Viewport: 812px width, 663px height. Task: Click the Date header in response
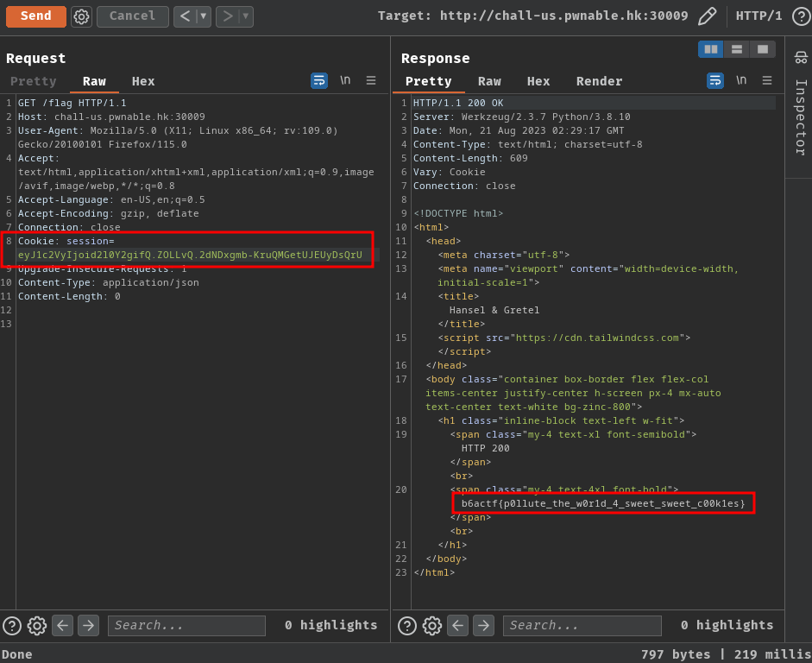point(519,130)
